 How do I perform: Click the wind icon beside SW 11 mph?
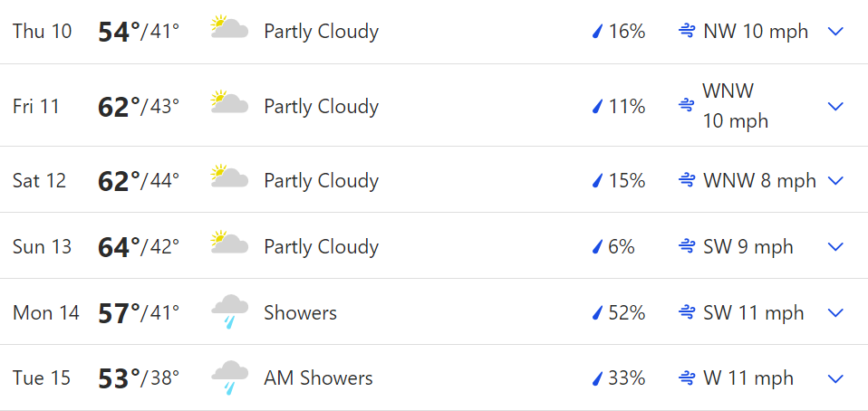coord(687,313)
